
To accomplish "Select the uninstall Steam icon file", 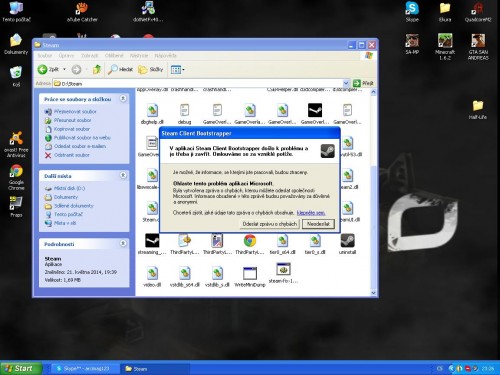I will pos(347,240).
